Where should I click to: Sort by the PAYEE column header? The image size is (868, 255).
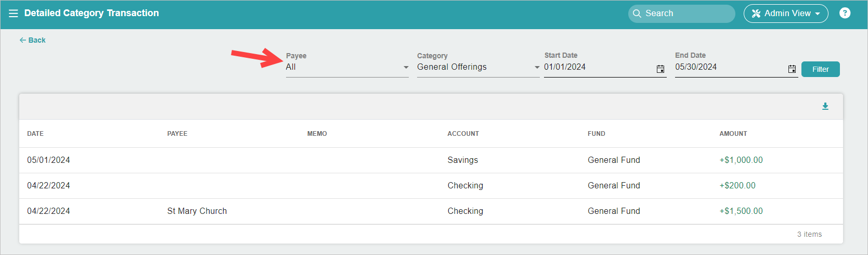(177, 134)
